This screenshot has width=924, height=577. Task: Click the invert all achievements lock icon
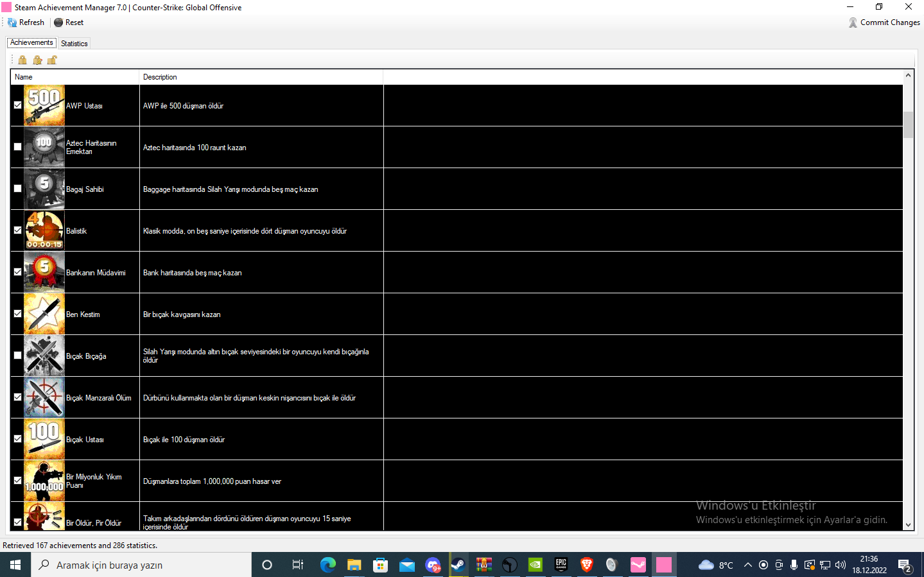point(37,60)
